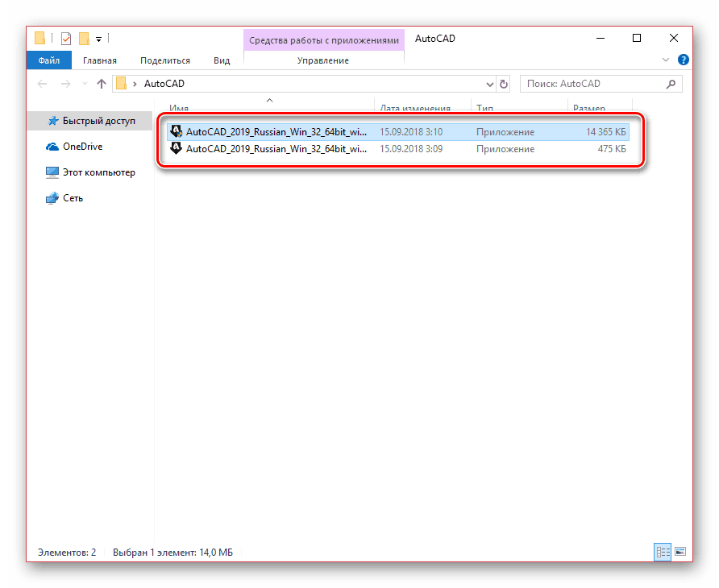
Task: Click the Поиск: AutoCAD search field
Action: pos(601,84)
